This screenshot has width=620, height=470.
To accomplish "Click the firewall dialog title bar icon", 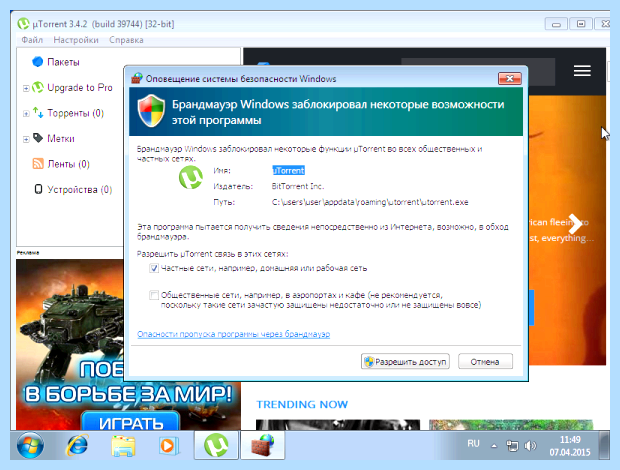I will click(x=137, y=78).
